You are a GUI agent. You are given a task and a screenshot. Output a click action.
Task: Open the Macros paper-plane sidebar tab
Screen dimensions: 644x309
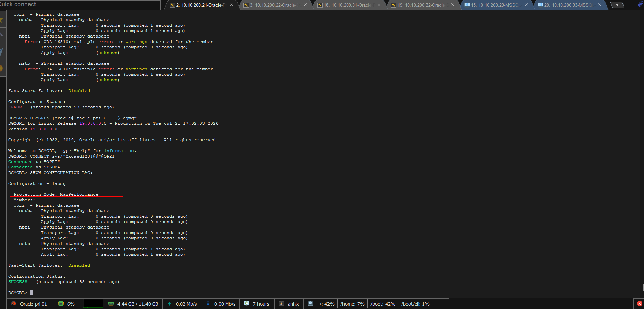[2, 51]
